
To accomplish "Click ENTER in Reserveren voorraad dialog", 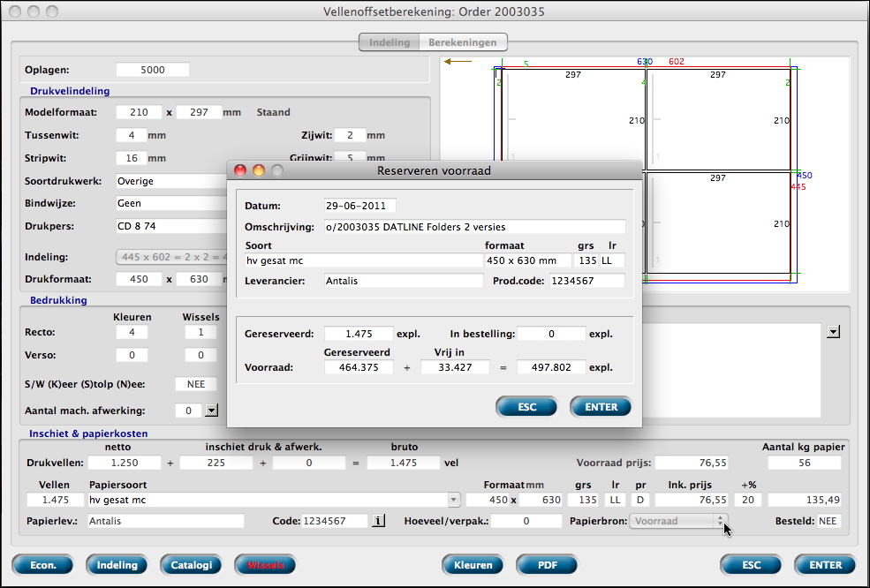I will pos(601,407).
